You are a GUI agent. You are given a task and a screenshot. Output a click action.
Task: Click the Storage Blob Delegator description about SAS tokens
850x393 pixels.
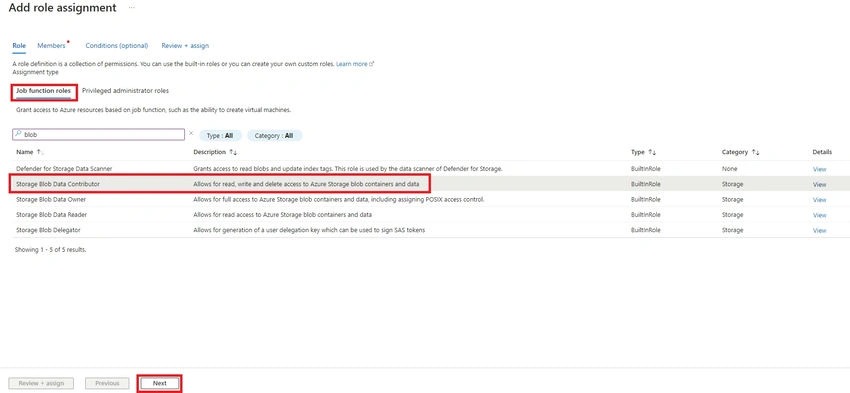coord(309,230)
